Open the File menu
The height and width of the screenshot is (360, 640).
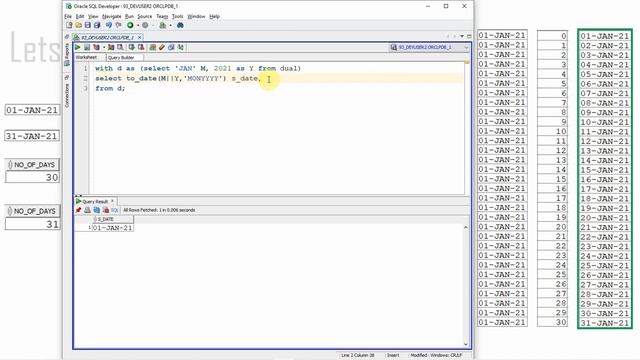click(x=68, y=16)
